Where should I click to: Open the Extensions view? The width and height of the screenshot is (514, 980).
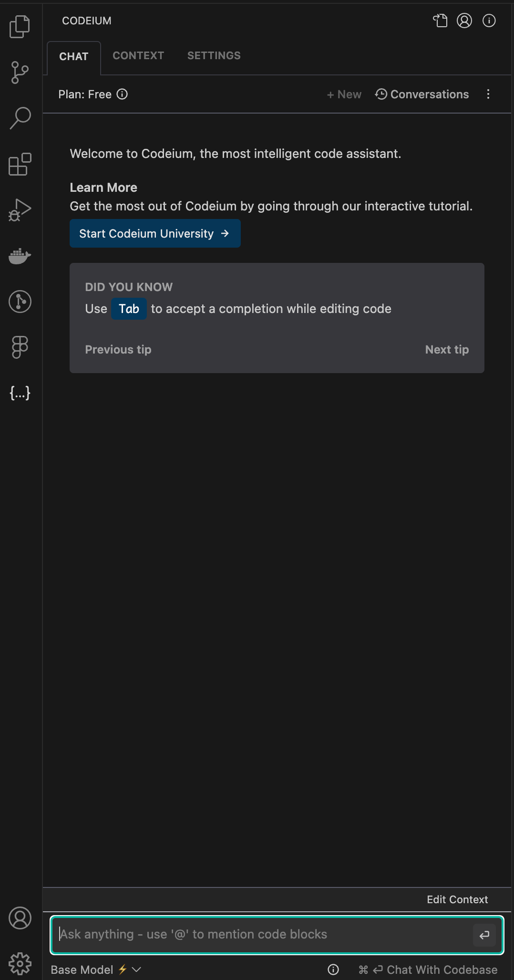pos(20,164)
